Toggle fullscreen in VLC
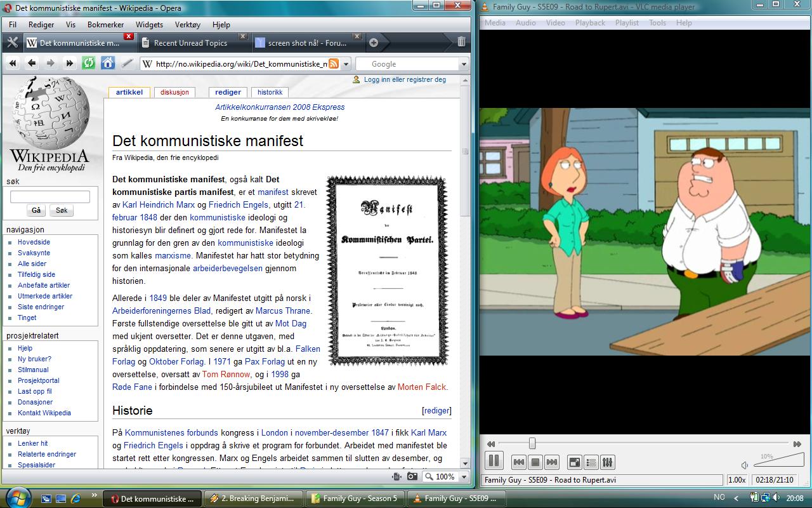Screen dimensions: 812x508 tap(574, 462)
